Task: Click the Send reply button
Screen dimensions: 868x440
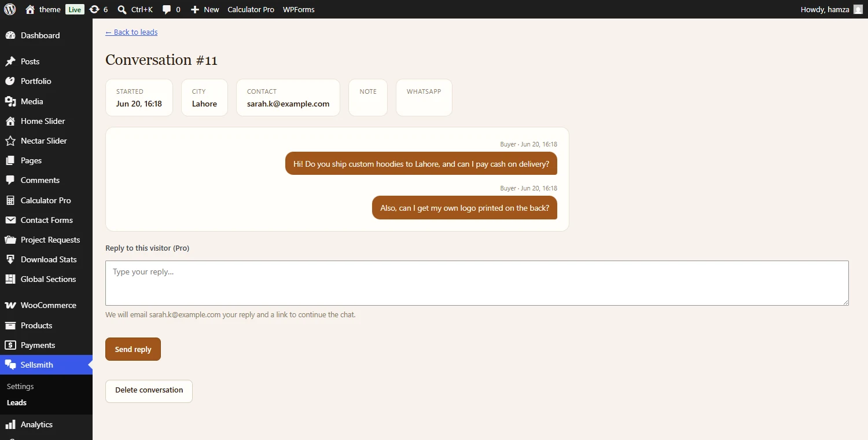Action: 133,349
